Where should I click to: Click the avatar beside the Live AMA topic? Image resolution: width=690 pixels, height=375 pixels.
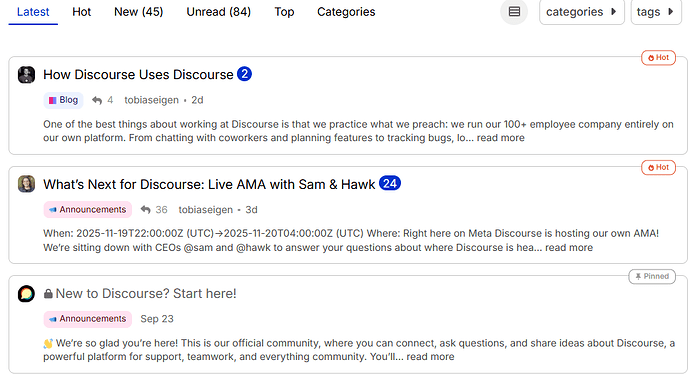point(26,184)
